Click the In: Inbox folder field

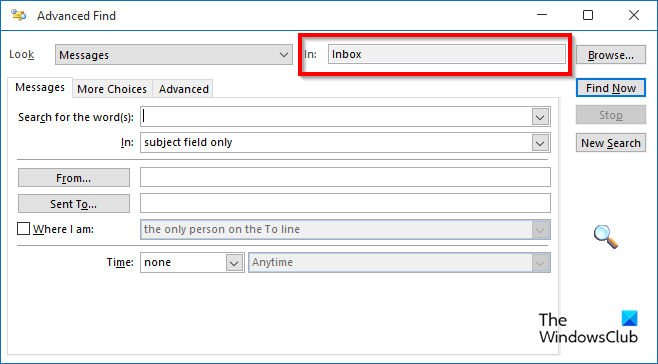446,54
